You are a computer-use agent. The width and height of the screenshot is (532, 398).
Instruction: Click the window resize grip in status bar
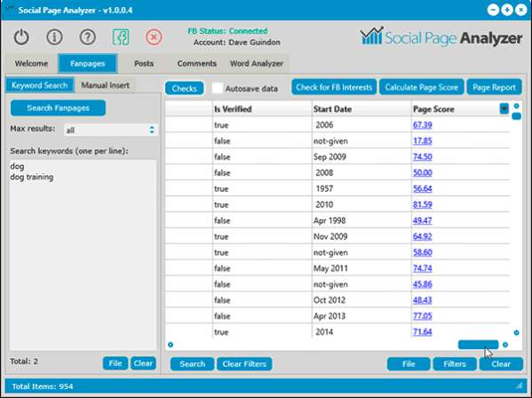pos(519,386)
